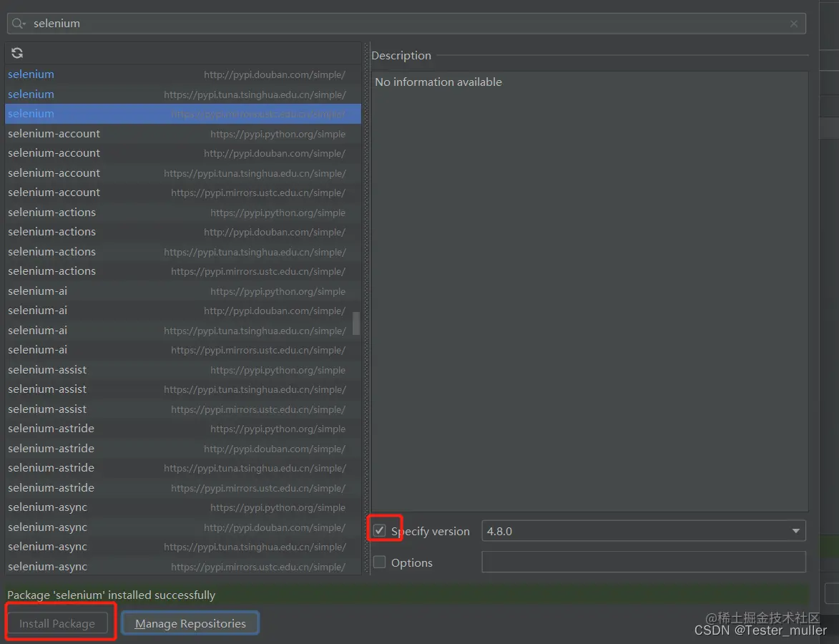Select selenium-account from pypi.python.org
This screenshot has height=644, width=839.
(x=183, y=133)
